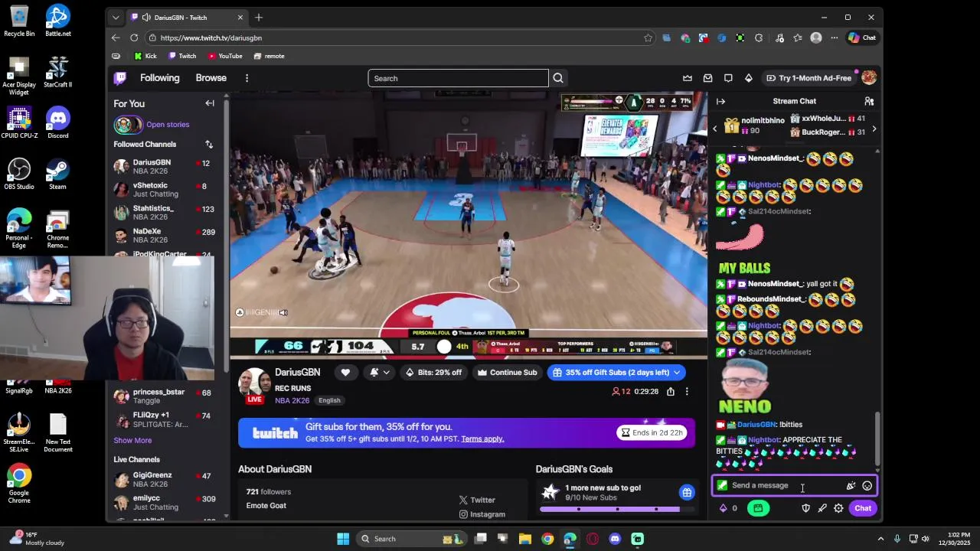980x551 pixels.
Task: Bookmark this page with star icon
Action: point(648,37)
